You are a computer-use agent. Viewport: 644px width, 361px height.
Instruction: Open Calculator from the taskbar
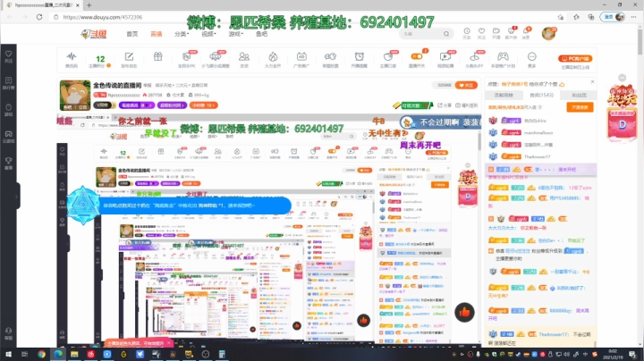tap(222, 354)
